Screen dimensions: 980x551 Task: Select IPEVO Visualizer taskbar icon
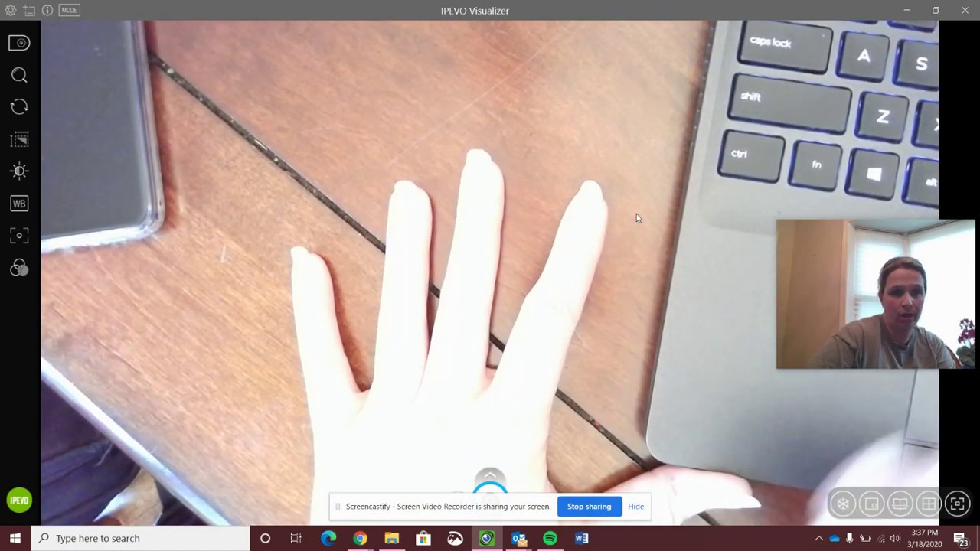486,538
